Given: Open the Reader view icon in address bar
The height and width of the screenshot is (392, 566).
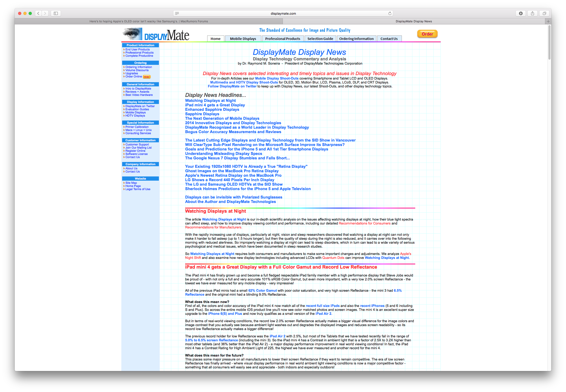Looking at the screenshot, I should [177, 13].
